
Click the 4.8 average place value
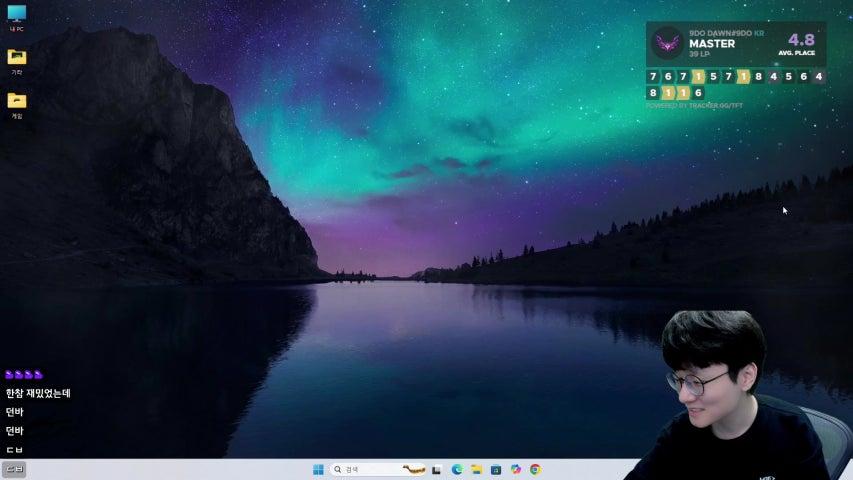[801, 40]
